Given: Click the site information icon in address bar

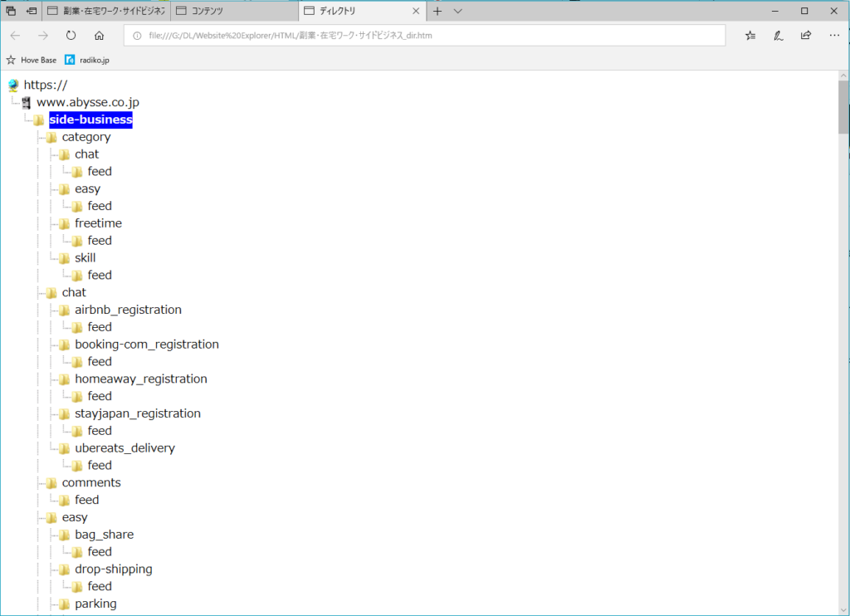Looking at the screenshot, I should (x=137, y=36).
